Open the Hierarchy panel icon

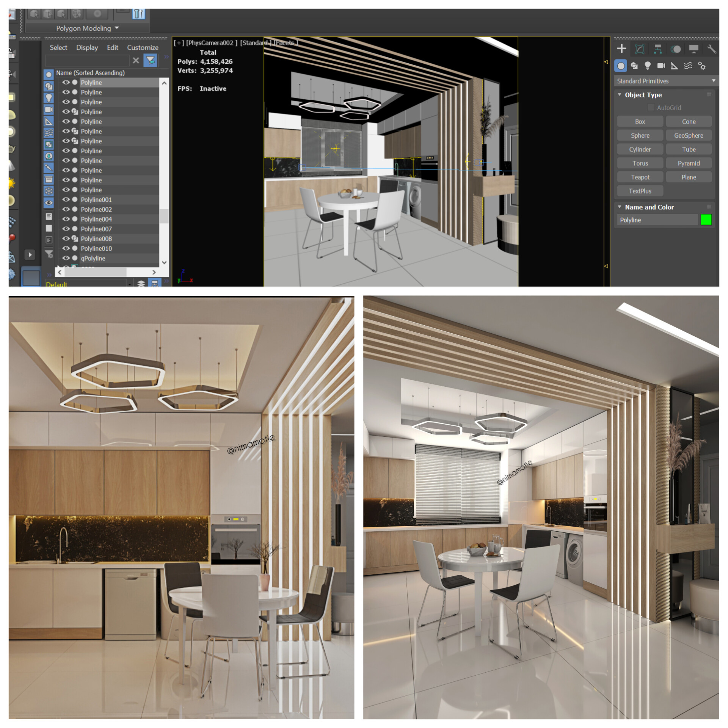point(657,49)
